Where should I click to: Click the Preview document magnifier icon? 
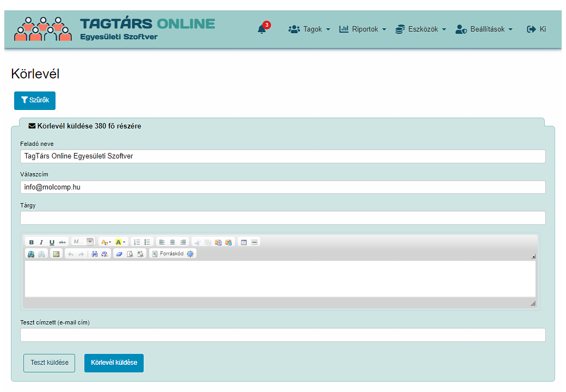[130, 254]
